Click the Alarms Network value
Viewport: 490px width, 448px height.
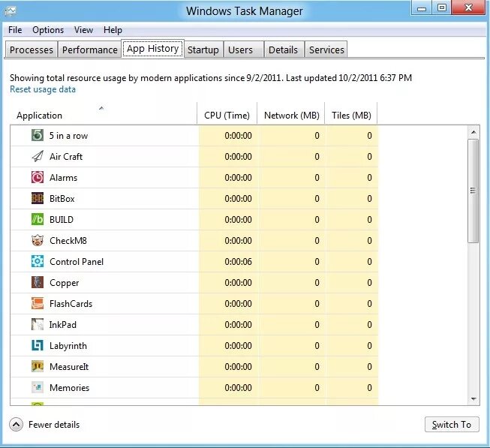(317, 178)
